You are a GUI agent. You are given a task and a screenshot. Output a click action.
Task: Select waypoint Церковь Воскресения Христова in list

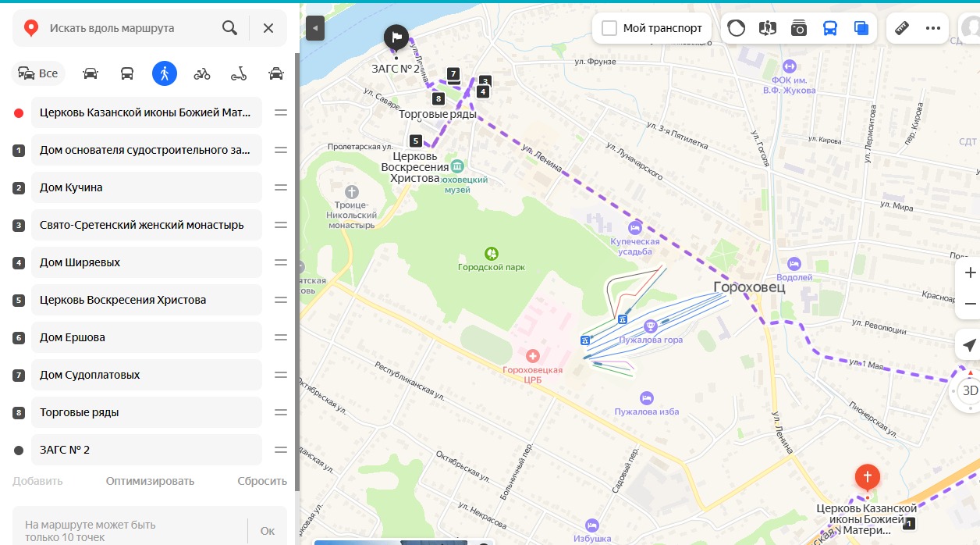pos(147,300)
